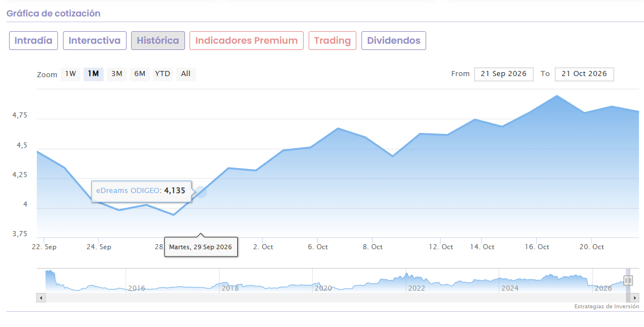Click the 'Gráfica de cotización' heading
Screen dimensions: 644x327
tap(53, 13)
